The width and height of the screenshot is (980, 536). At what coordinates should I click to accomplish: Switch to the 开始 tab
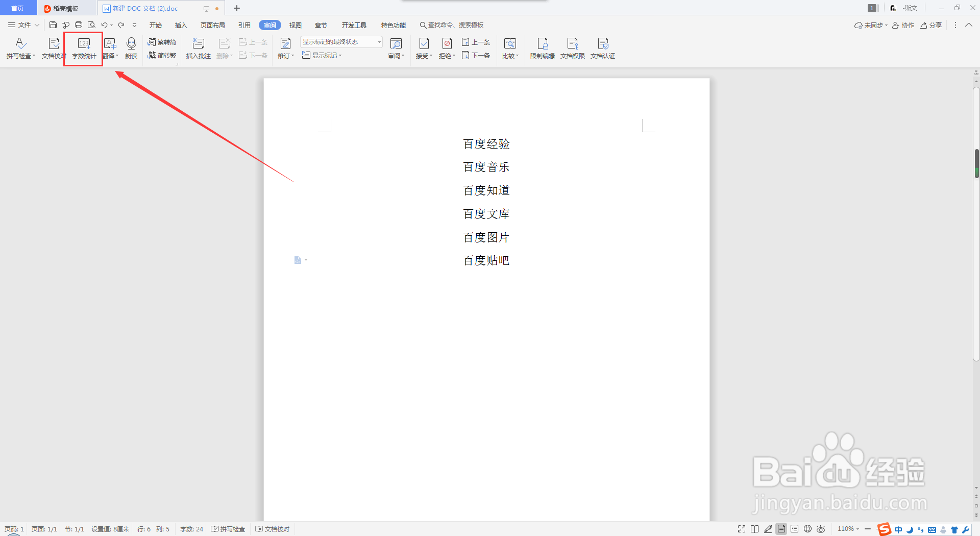pos(156,25)
